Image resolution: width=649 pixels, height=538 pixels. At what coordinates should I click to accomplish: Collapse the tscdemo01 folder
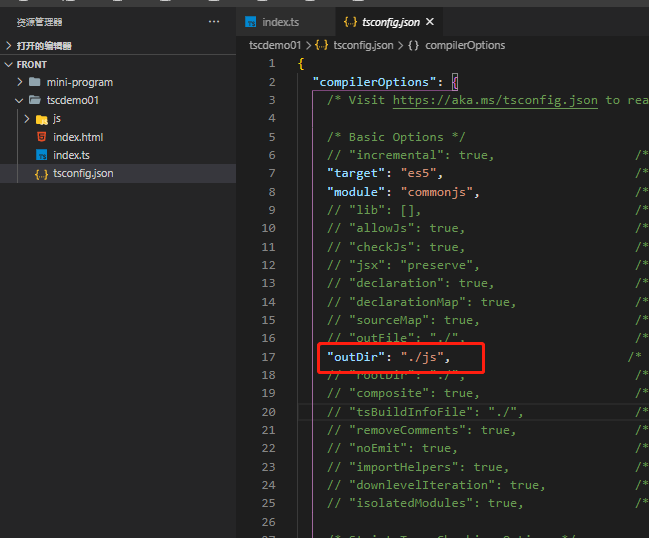(19, 100)
